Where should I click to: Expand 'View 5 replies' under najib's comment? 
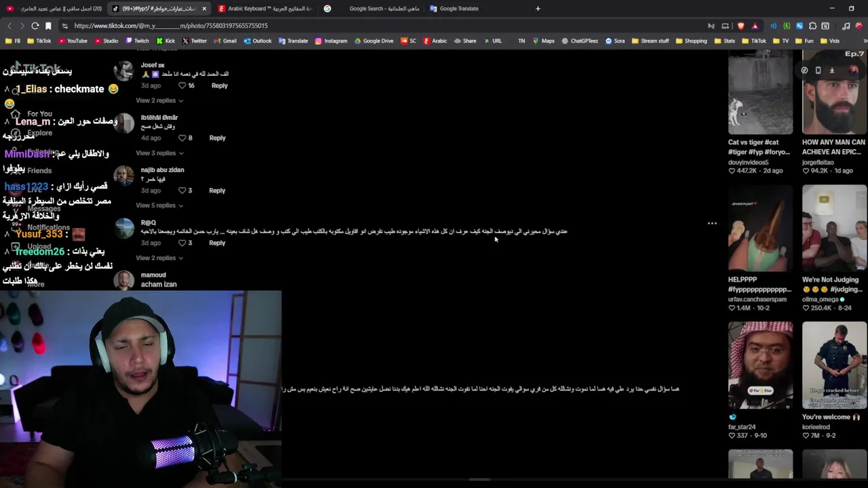click(x=159, y=205)
